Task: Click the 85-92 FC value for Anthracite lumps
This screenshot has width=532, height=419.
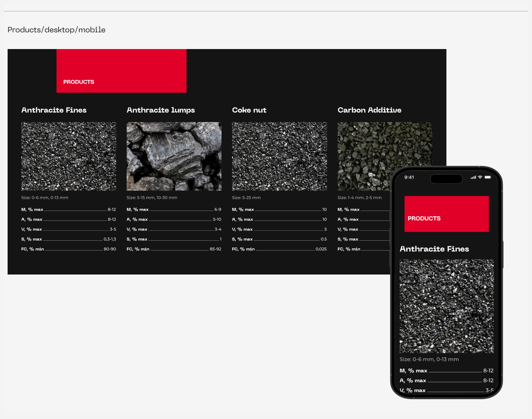Action: point(215,249)
